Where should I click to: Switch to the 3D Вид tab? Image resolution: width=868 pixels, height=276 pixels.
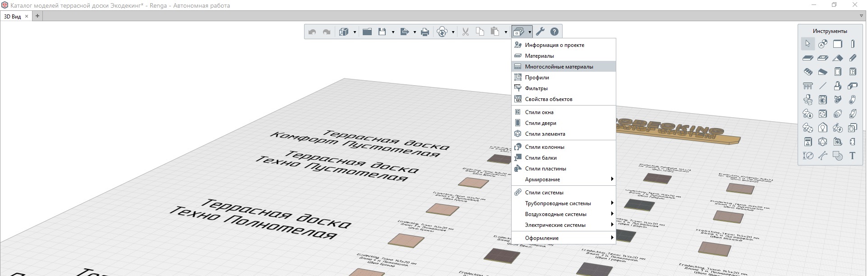tap(13, 16)
